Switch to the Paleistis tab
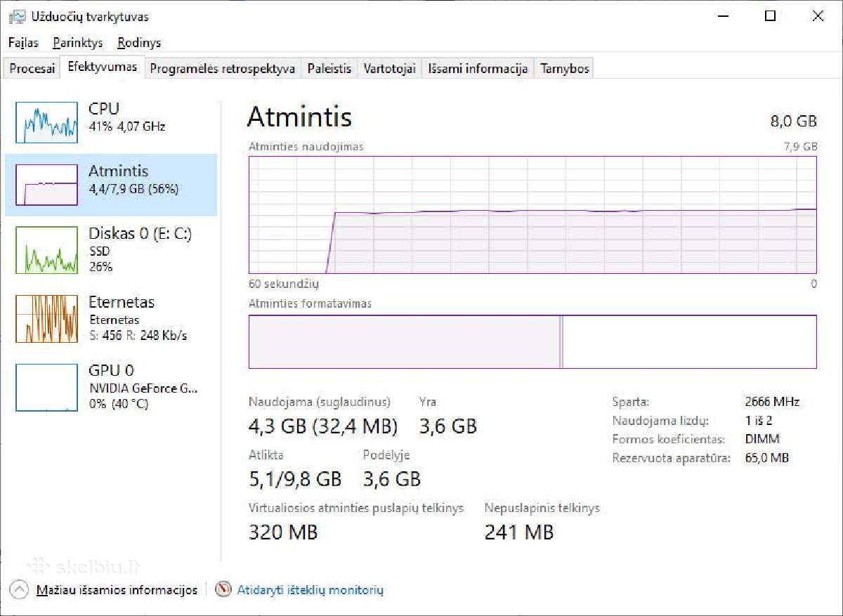Image resolution: width=843 pixels, height=616 pixels. (329, 69)
